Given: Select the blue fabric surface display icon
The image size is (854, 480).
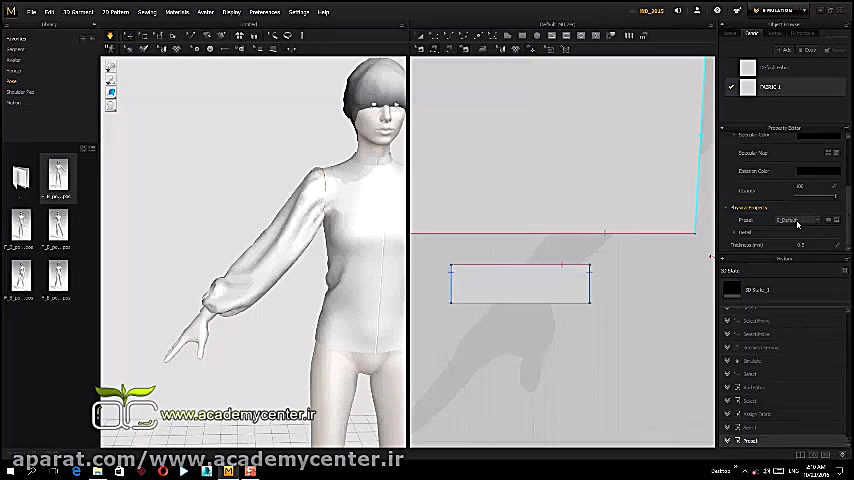Looking at the screenshot, I should (111, 93).
